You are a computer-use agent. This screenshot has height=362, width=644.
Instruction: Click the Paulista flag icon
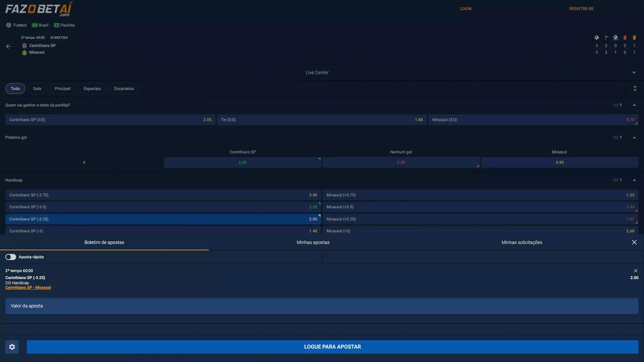tap(56, 25)
